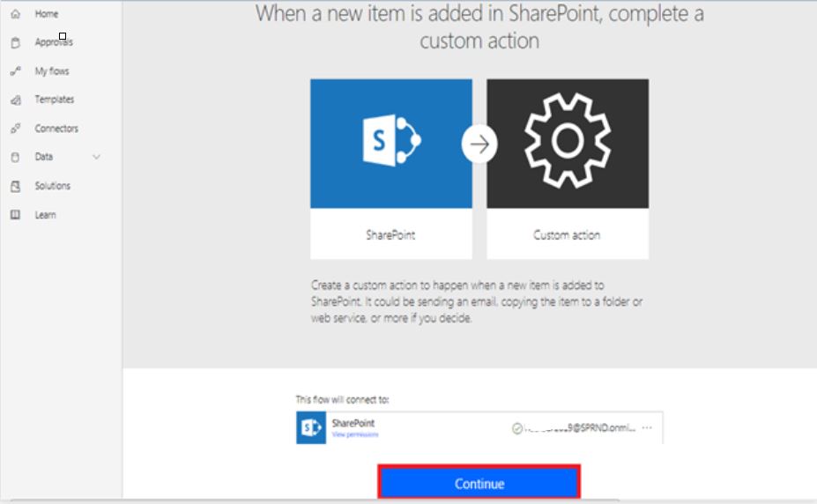Click the SharePoint tile caption
This screenshot has height=504, width=817.
(x=390, y=234)
